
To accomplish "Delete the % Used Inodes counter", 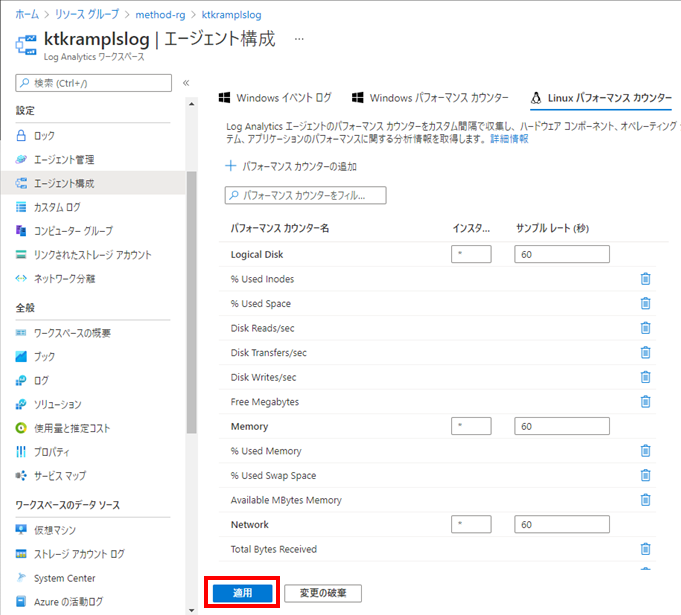I will (645, 279).
